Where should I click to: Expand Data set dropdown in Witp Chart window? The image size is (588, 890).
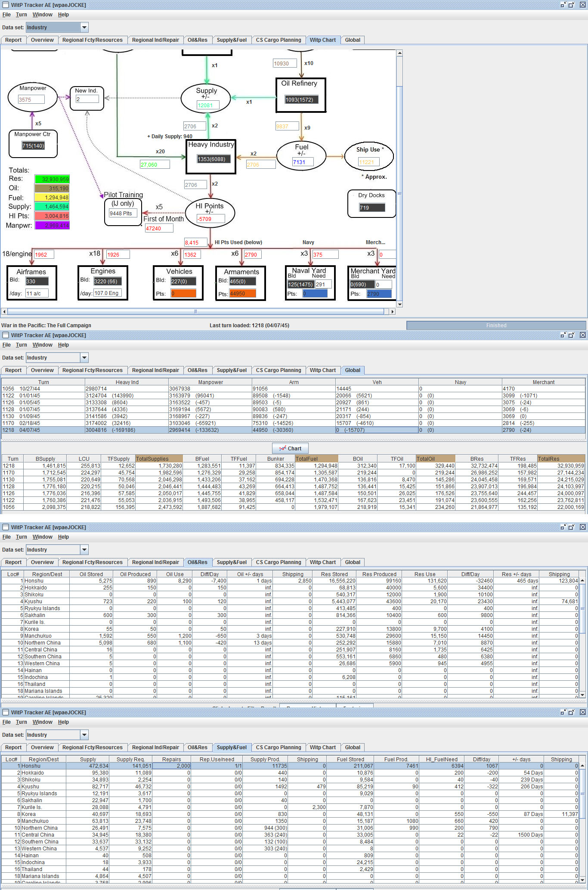click(x=84, y=27)
